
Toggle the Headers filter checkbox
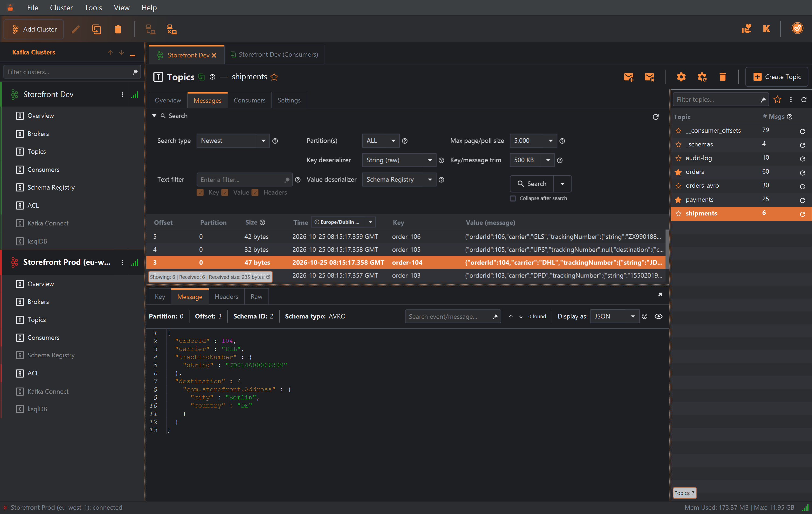point(255,193)
